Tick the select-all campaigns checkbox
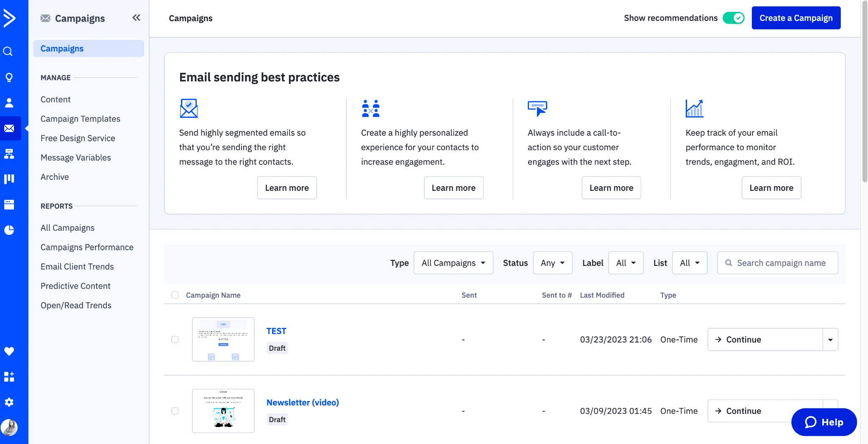Viewport: 868px width, 444px height. [x=175, y=295]
